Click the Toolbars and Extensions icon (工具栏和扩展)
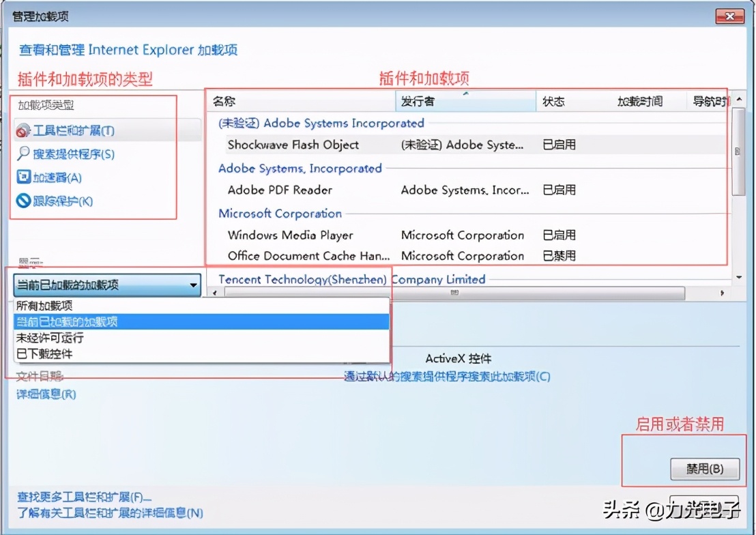 (x=23, y=131)
